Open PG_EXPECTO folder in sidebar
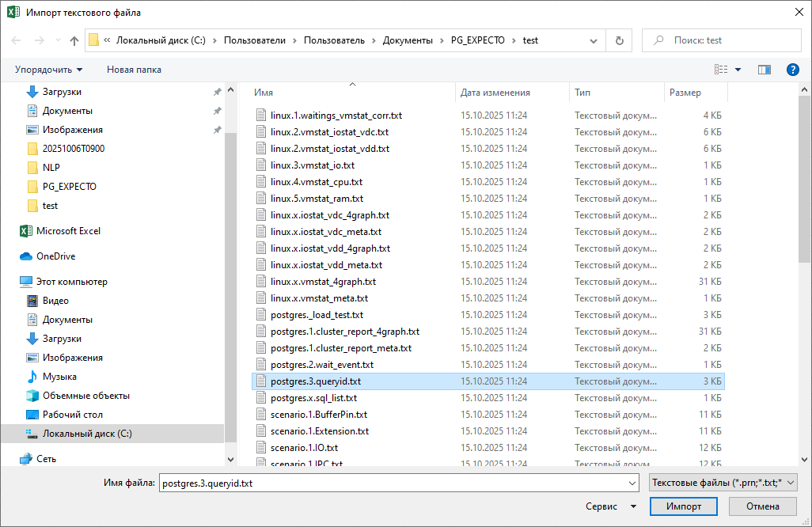Image resolution: width=812 pixels, height=527 pixels. click(70, 187)
